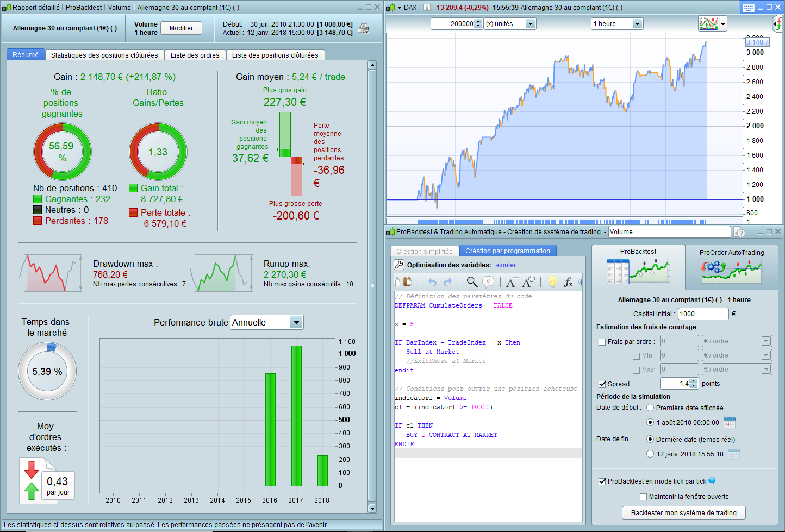Click the 2017 annual performance bar
785x532 pixels.
point(296,416)
